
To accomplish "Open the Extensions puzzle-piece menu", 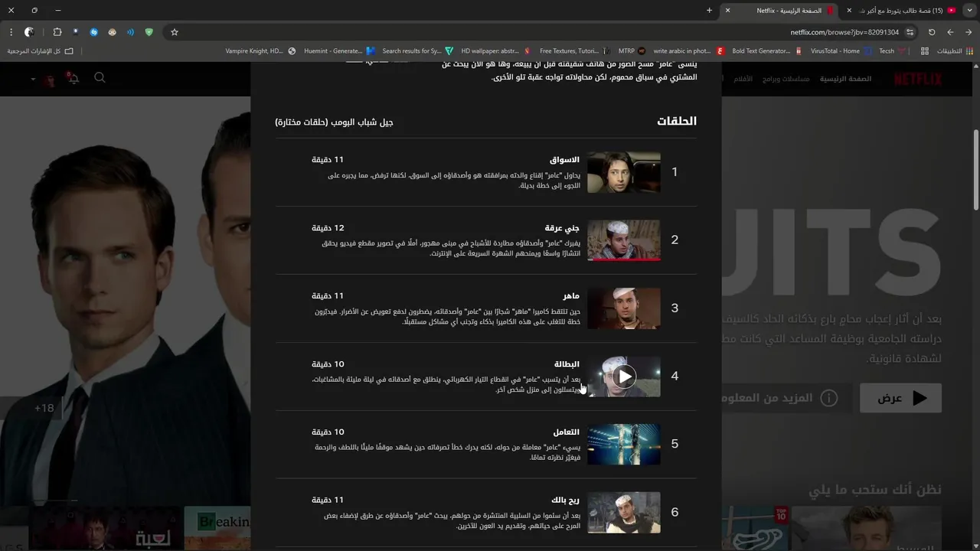I will coord(57,32).
